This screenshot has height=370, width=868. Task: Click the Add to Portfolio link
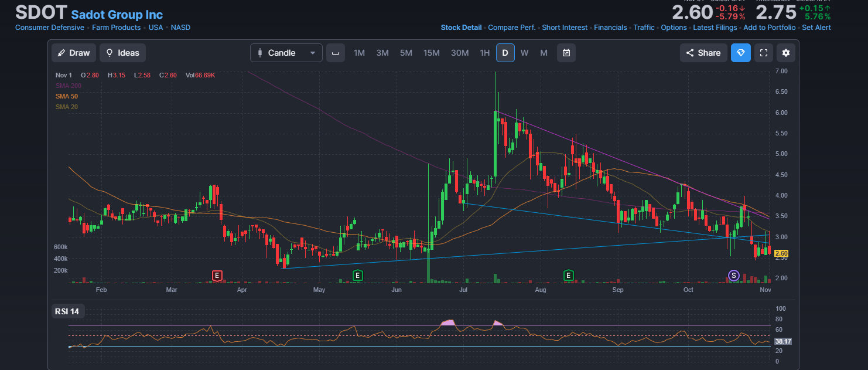coord(769,28)
